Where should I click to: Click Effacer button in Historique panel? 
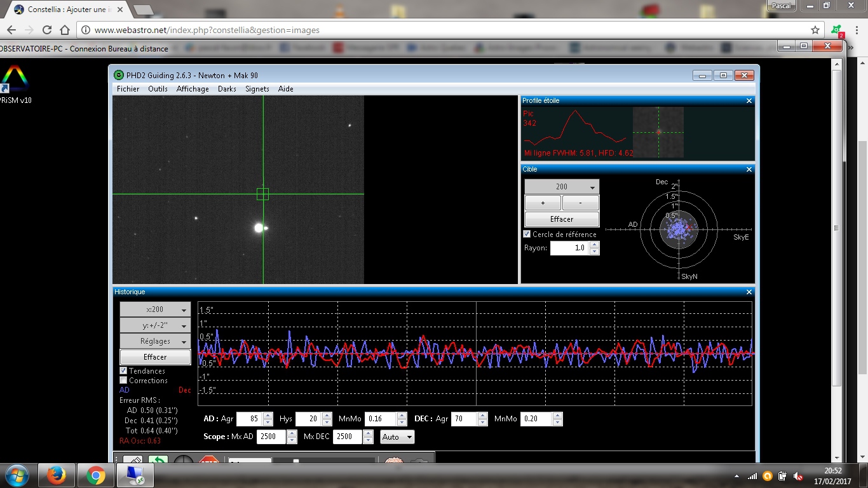pos(155,357)
